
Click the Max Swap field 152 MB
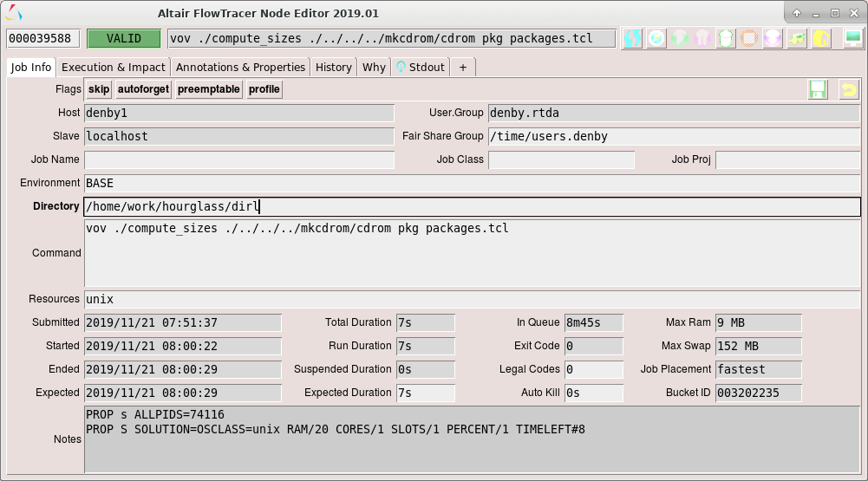pyautogui.click(x=759, y=346)
